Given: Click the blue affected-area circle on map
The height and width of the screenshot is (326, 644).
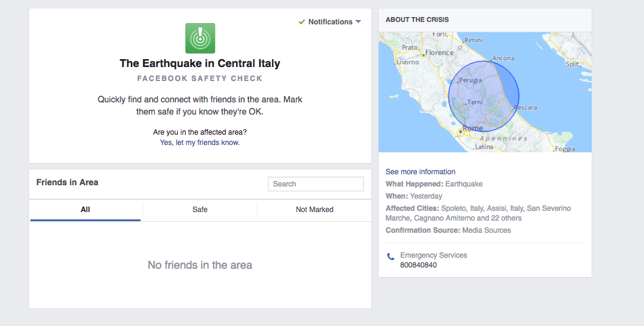Looking at the screenshot, I should point(483,96).
